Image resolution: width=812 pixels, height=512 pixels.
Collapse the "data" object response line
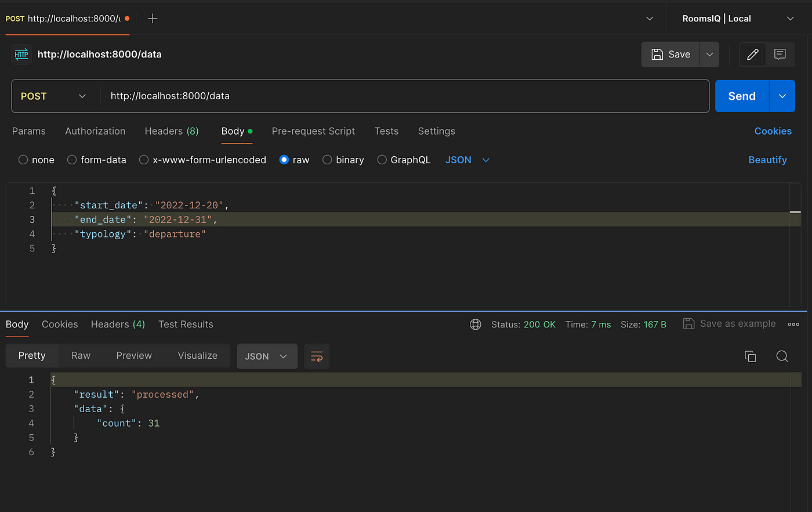(99, 409)
